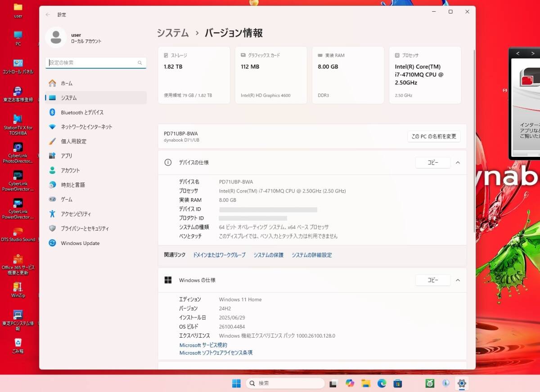Select DTS Studio Sound desktop icon
Screen dimensions: 540x392
18,234
